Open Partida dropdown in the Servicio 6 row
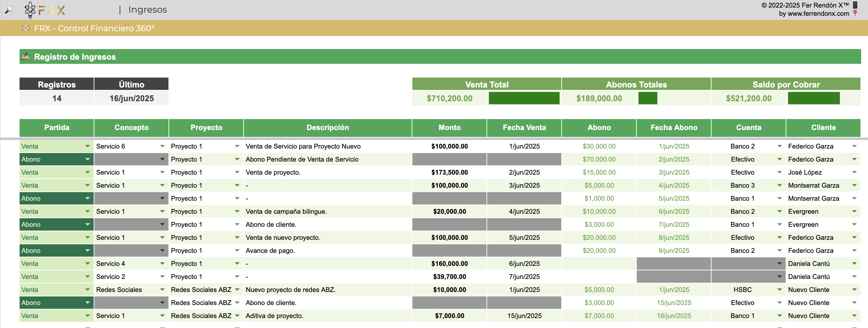The image size is (868, 328). (87, 146)
